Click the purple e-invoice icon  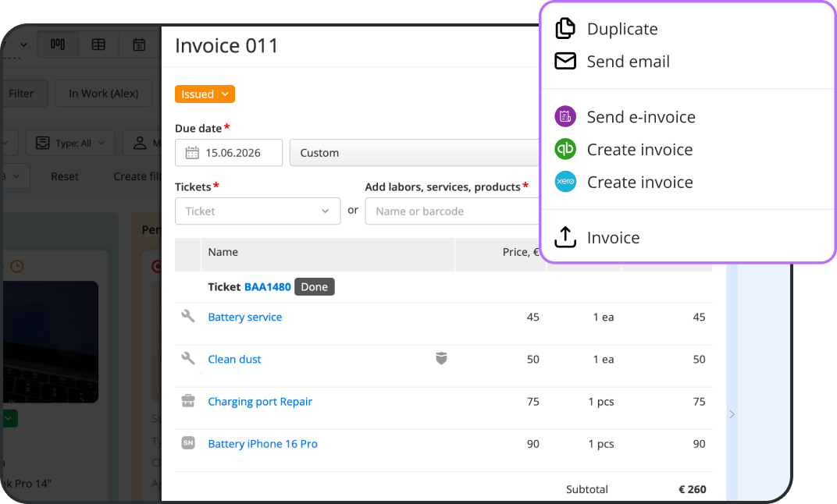click(565, 116)
